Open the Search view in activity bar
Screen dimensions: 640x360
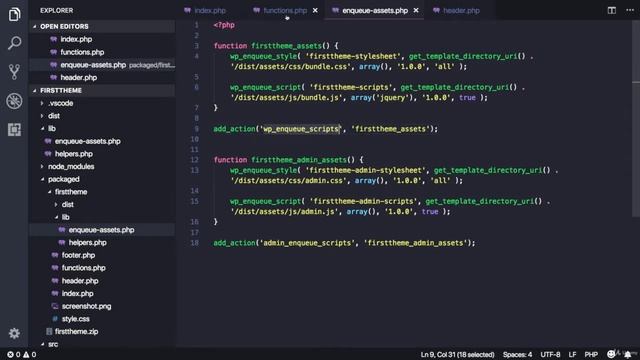tap(14, 43)
